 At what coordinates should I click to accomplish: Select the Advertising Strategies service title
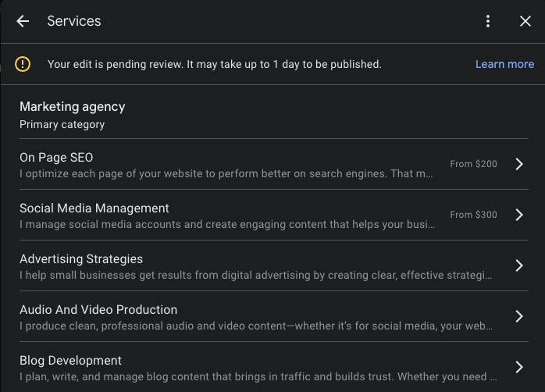pyautogui.click(x=81, y=259)
